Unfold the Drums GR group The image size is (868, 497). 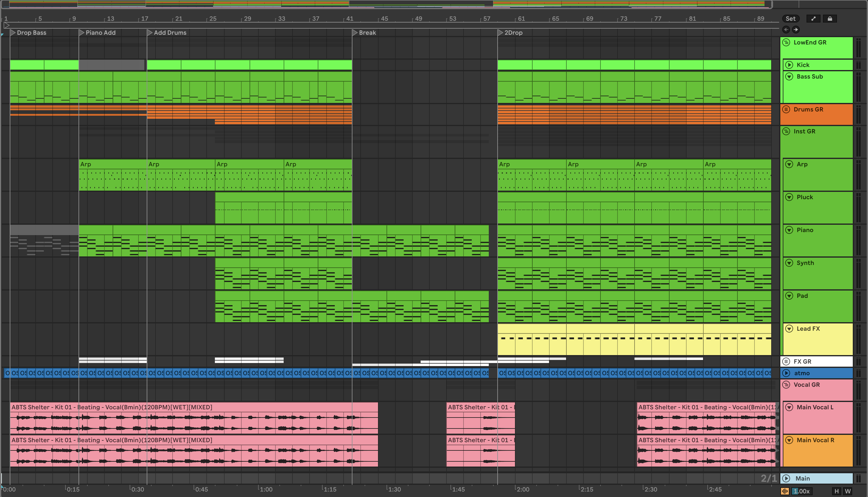pos(786,109)
